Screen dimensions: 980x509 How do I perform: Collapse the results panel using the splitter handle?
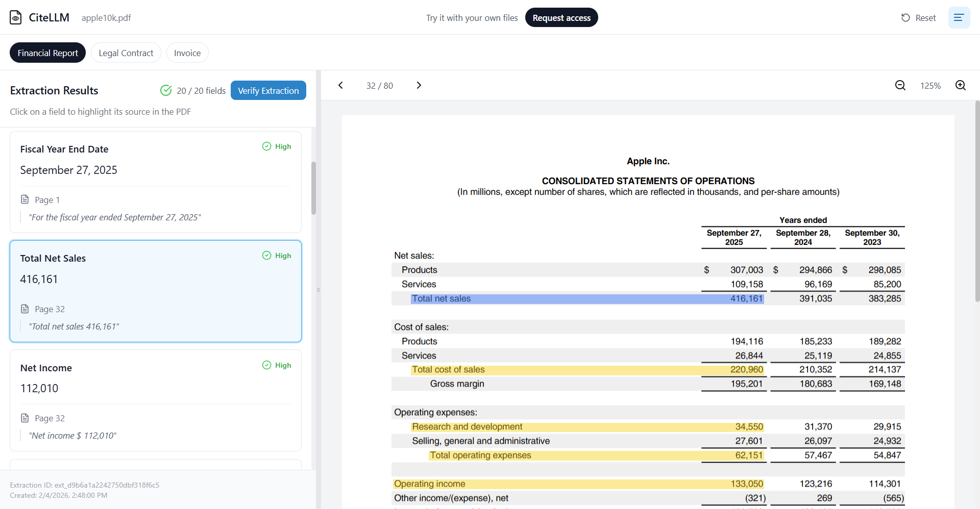click(319, 290)
